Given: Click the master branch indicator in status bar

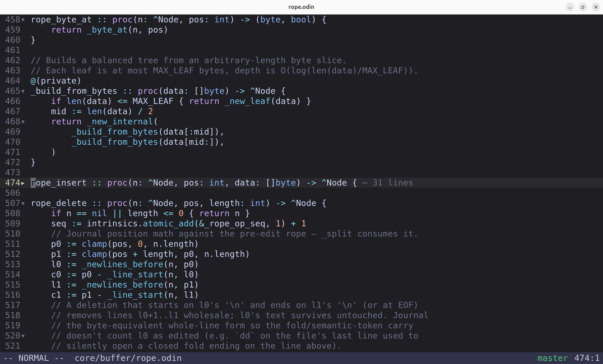Looking at the screenshot, I should click(x=552, y=358).
